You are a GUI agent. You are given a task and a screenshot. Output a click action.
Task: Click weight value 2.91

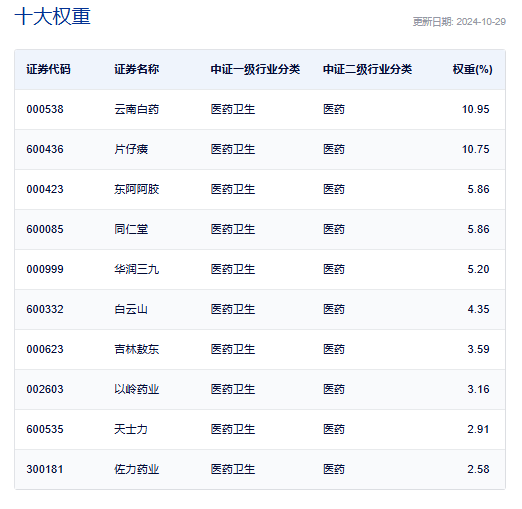(478, 429)
